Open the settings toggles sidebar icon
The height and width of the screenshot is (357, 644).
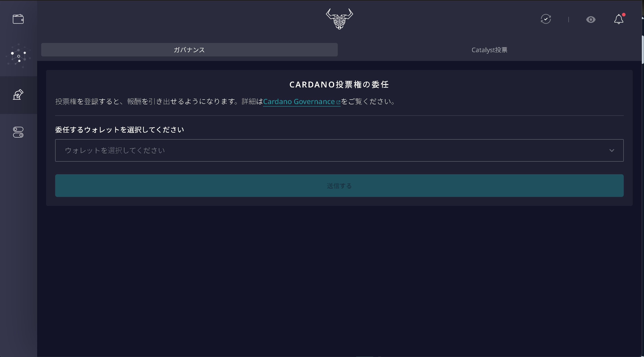pos(18,132)
